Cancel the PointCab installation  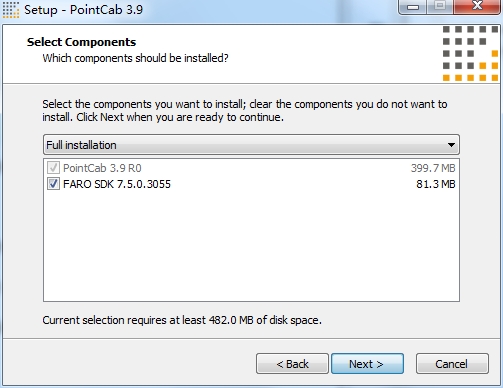452,364
